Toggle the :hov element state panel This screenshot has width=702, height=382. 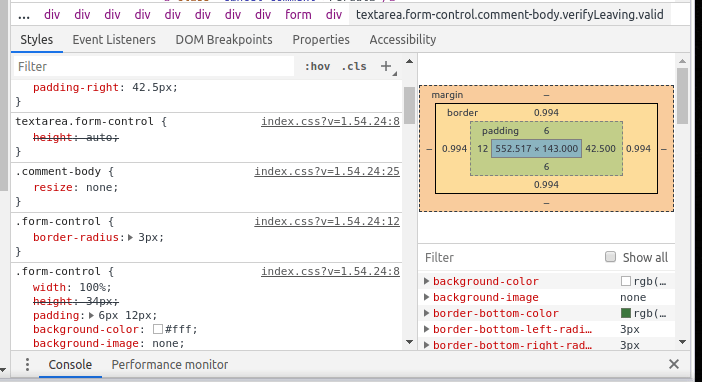pyautogui.click(x=317, y=66)
